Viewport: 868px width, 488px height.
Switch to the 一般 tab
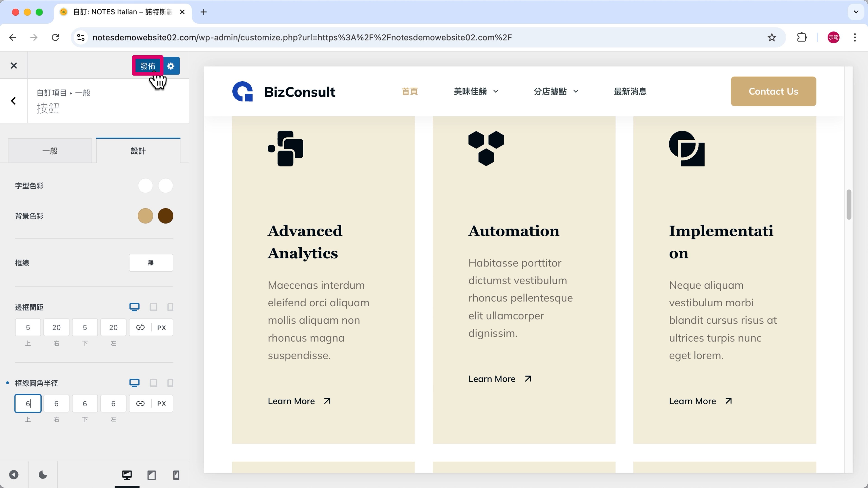[50, 151]
